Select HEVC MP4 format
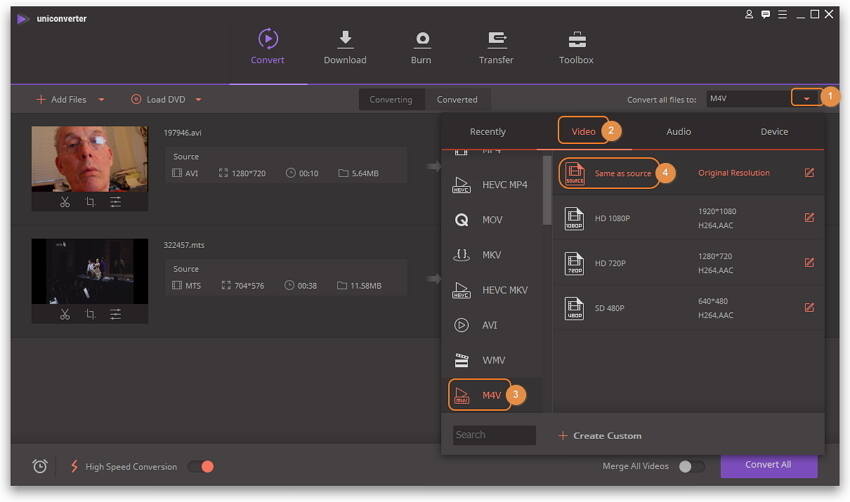850x502 pixels. (492, 185)
